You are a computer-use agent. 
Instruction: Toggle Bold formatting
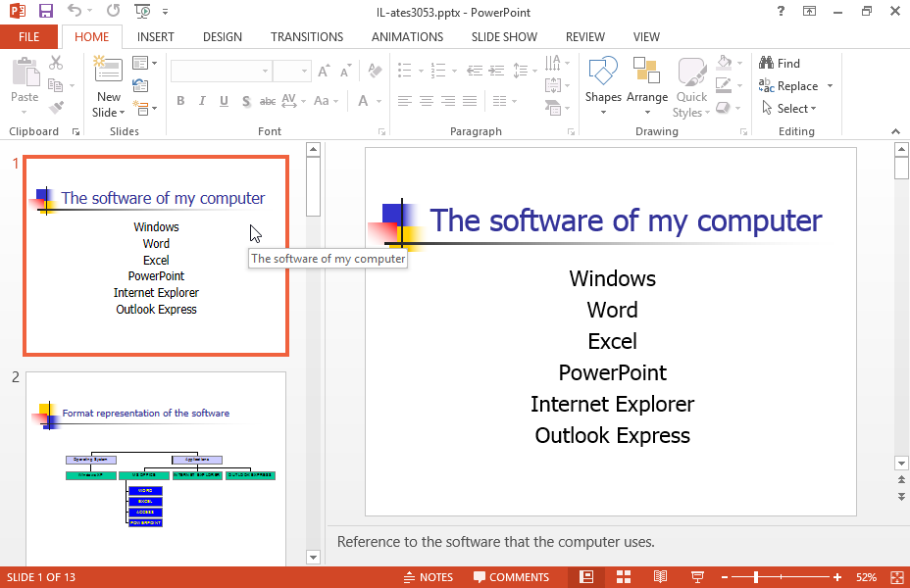point(180,101)
